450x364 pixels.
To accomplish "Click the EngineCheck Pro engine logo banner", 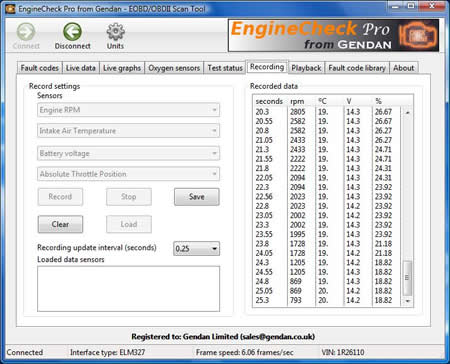I will click(333, 35).
